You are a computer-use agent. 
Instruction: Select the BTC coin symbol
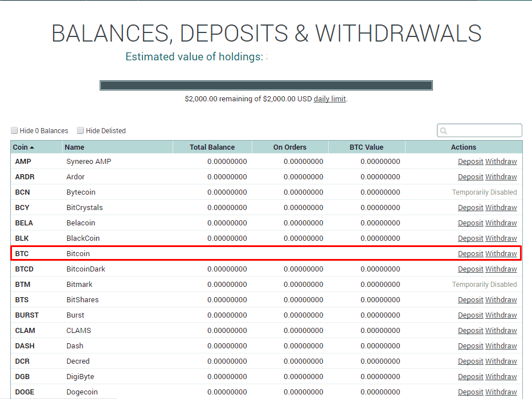pyautogui.click(x=22, y=253)
